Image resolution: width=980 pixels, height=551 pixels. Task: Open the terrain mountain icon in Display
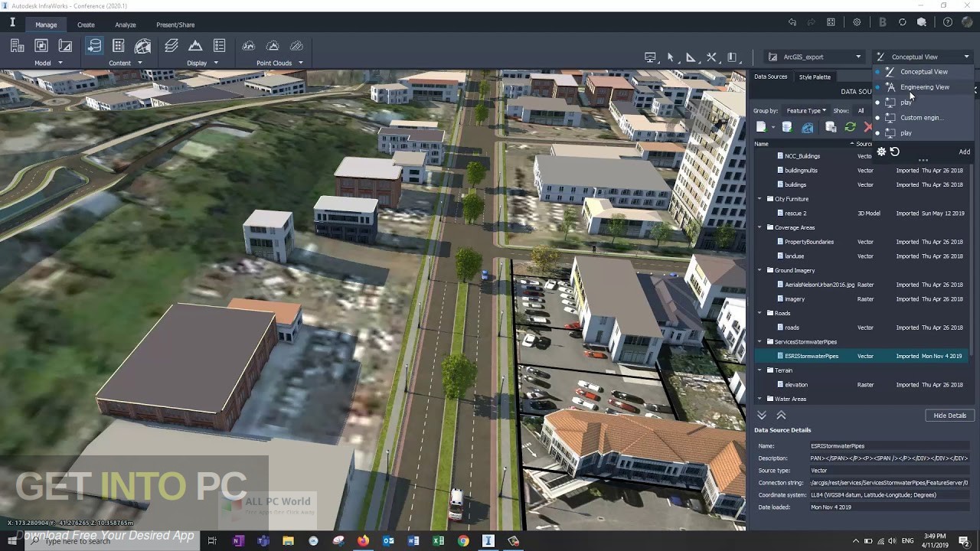(195, 46)
